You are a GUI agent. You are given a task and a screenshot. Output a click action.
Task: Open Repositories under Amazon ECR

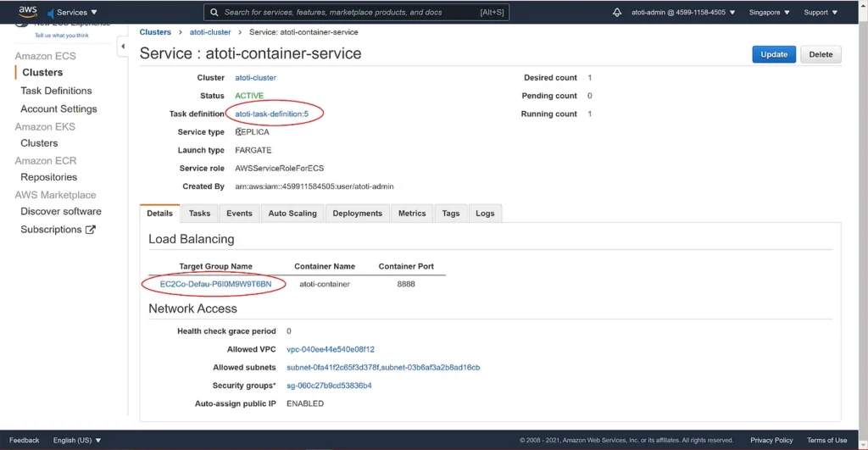point(48,177)
